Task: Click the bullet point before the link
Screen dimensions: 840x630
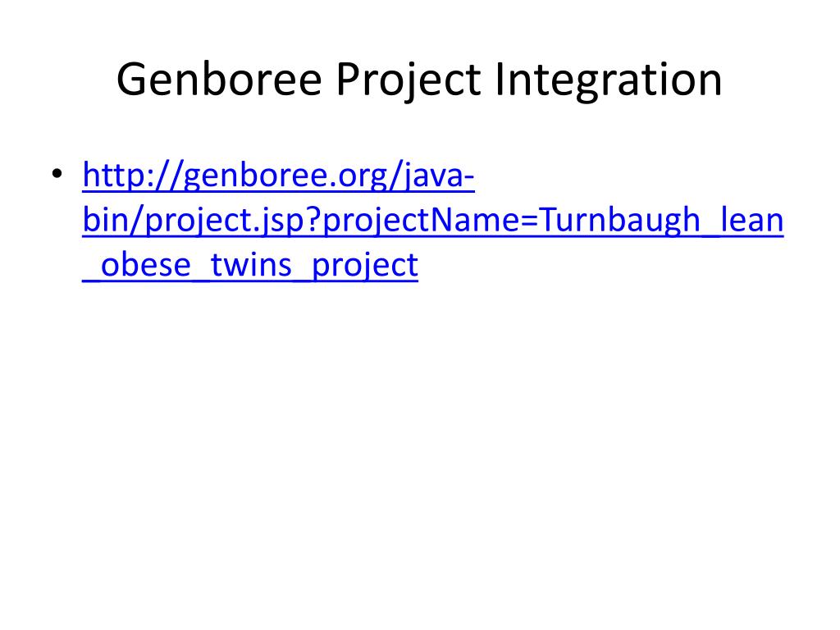Action: (57, 174)
